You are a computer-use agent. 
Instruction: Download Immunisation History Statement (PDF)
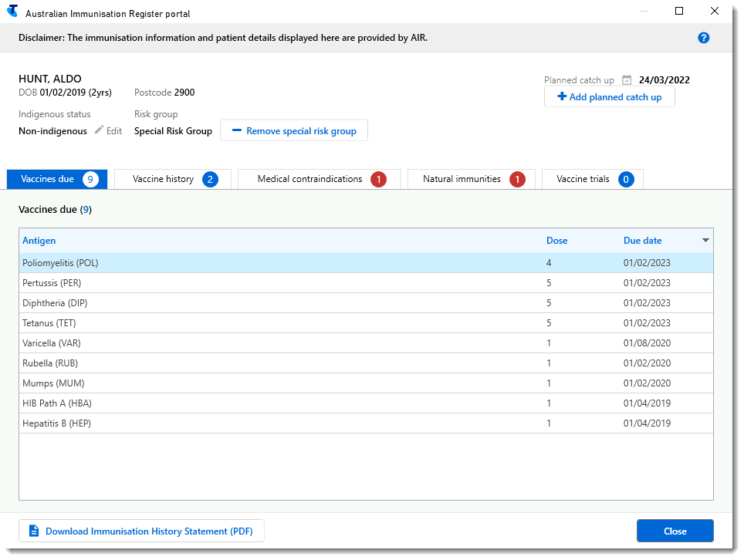[x=141, y=531]
